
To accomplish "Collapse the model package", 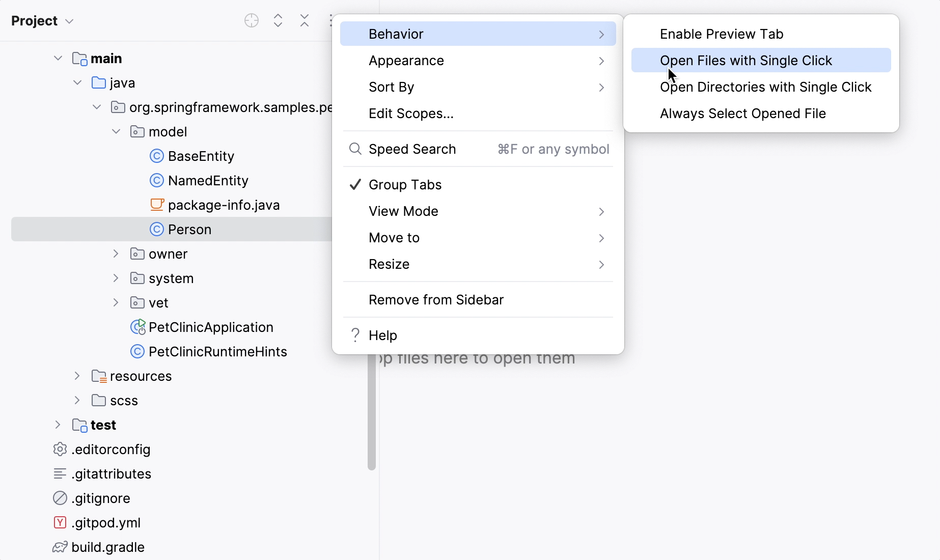I will tap(115, 131).
